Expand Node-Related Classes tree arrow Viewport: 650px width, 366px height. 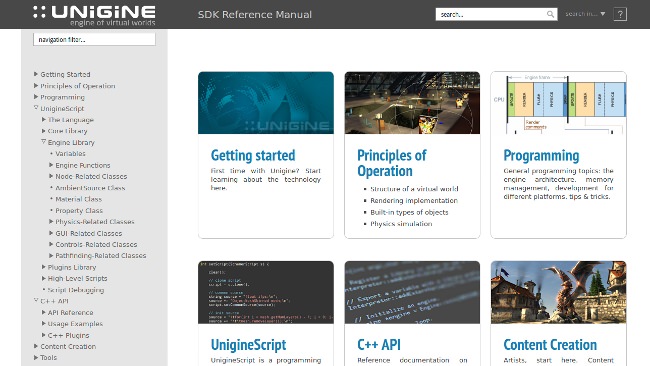(51, 176)
